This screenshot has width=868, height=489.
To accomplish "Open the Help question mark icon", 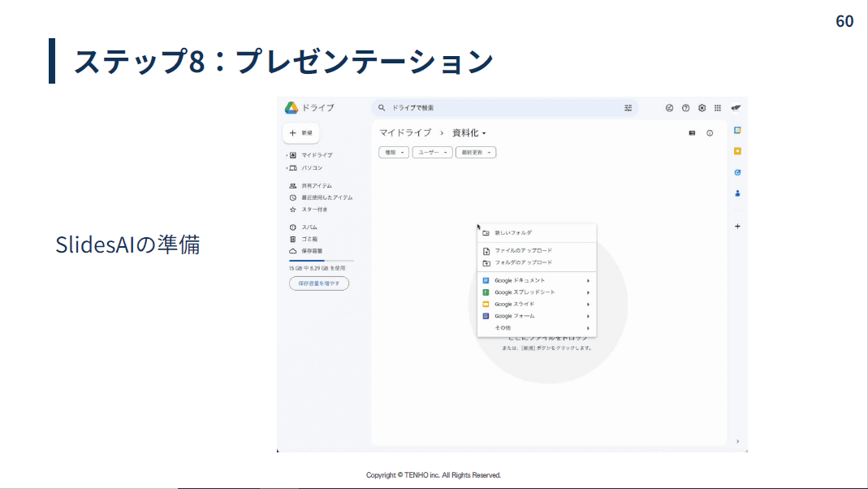I will point(685,108).
